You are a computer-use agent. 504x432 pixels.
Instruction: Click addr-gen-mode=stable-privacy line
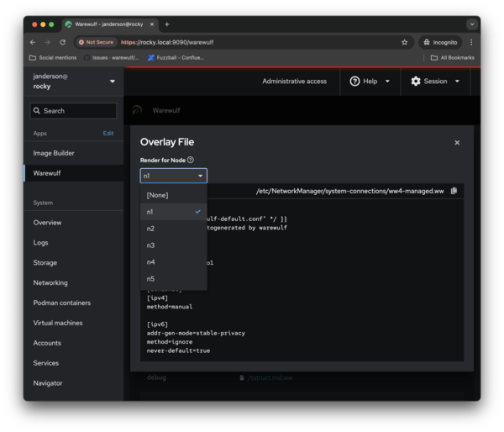point(196,333)
